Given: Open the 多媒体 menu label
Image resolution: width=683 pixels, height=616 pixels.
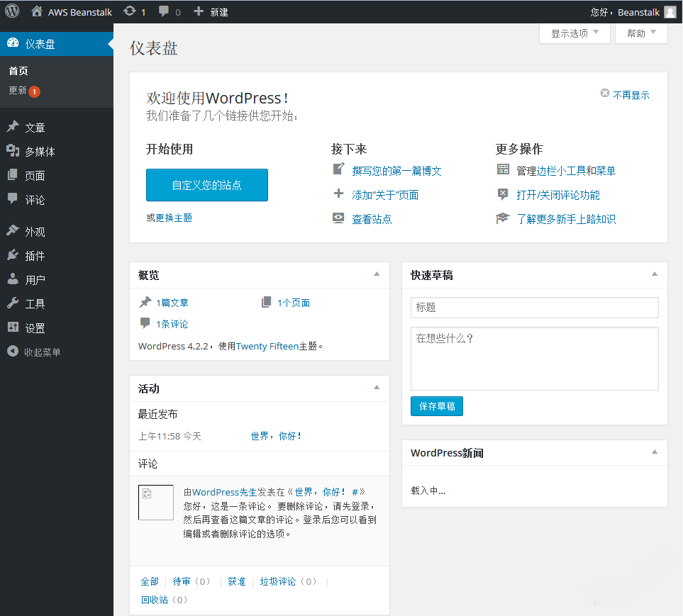Looking at the screenshot, I should pyautogui.click(x=40, y=152).
